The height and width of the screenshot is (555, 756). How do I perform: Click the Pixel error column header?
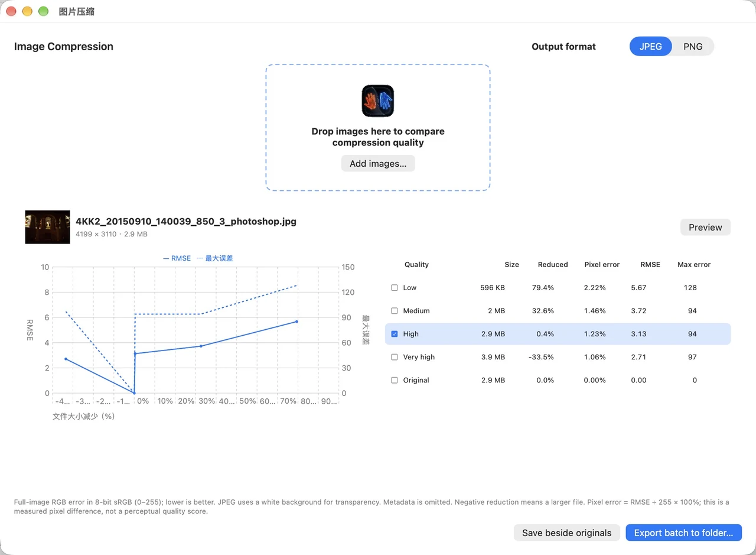point(602,264)
